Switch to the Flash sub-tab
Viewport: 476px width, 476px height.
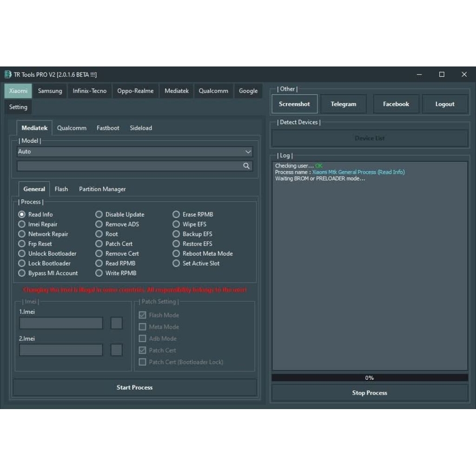click(61, 189)
